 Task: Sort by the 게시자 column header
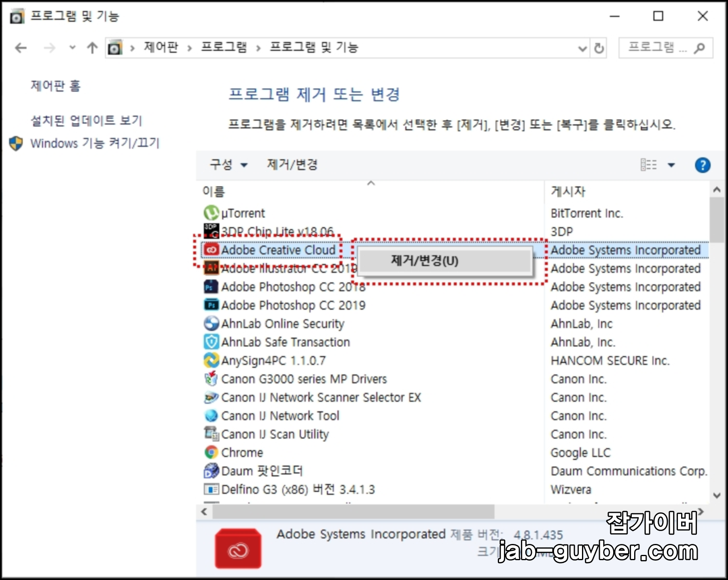568,191
